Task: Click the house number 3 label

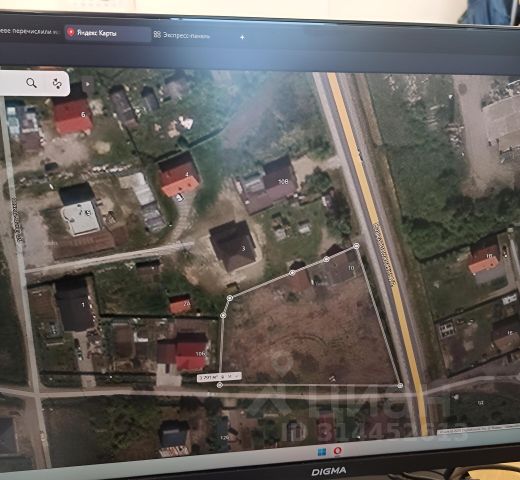Action: 243,248
